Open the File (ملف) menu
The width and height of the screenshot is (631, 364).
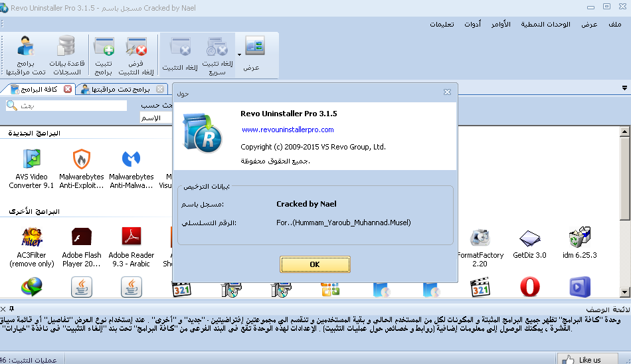click(615, 25)
